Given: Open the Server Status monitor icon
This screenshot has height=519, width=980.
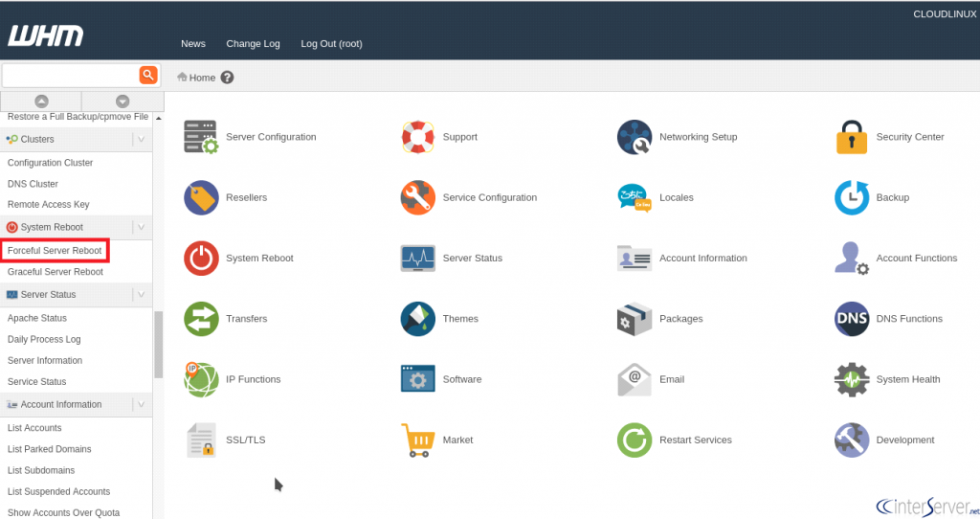Looking at the screenshot, I should click(x=417, y=259).
